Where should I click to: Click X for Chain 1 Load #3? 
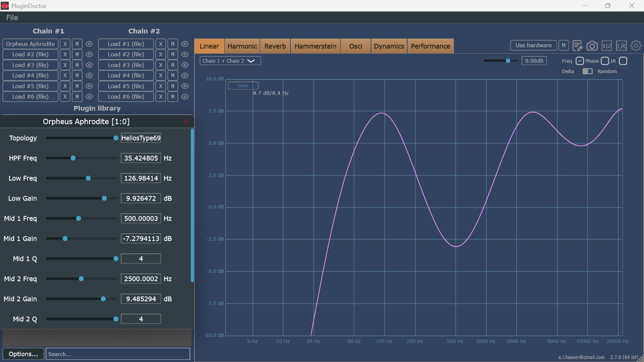[65, 65]
